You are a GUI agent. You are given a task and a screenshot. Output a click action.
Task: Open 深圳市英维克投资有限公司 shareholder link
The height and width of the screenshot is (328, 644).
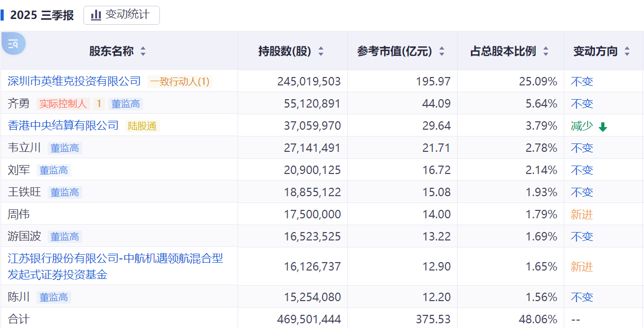tap(74, 81)
